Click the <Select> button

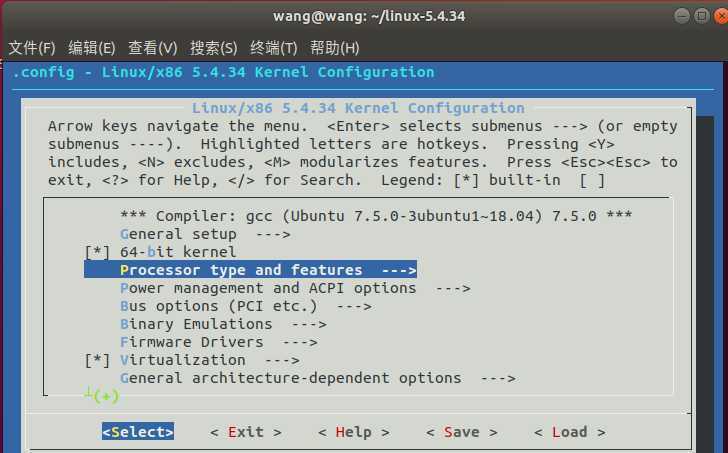tap(138, 432)
